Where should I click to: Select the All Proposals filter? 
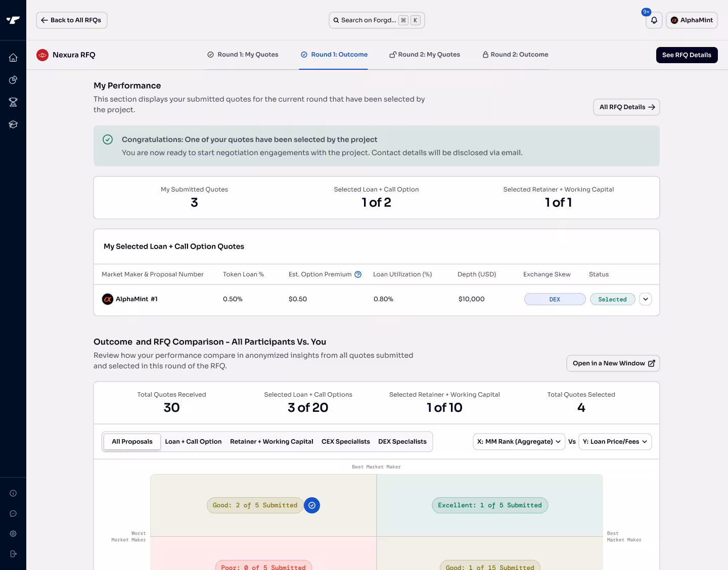(132, 442)
